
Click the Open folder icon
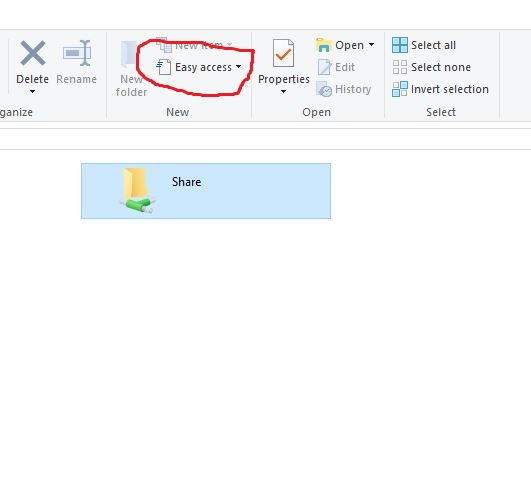pos(323,45)
